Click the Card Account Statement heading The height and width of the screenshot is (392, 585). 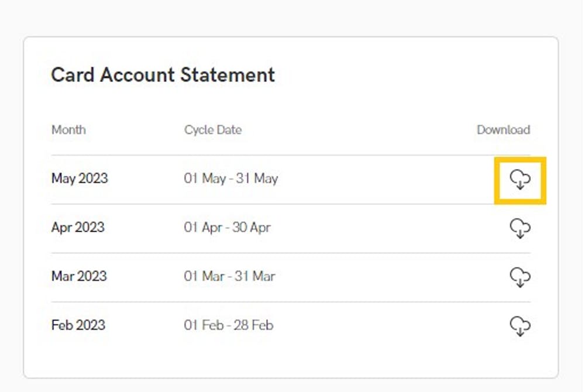[x=163, y=74]
